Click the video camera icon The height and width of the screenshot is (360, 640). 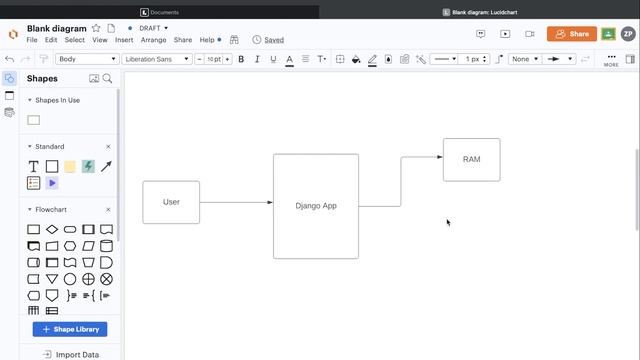point(530,34)
